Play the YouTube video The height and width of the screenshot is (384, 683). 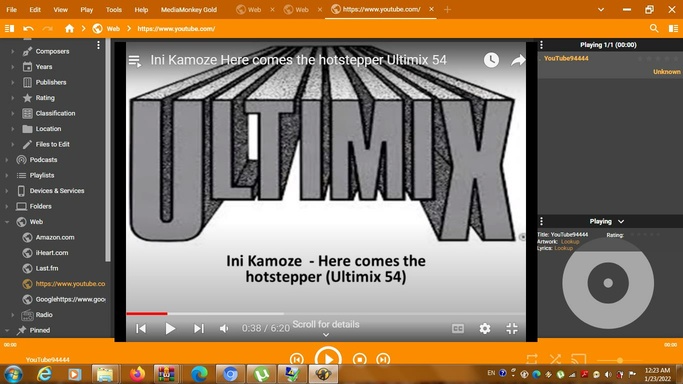(x=170, y=328)
